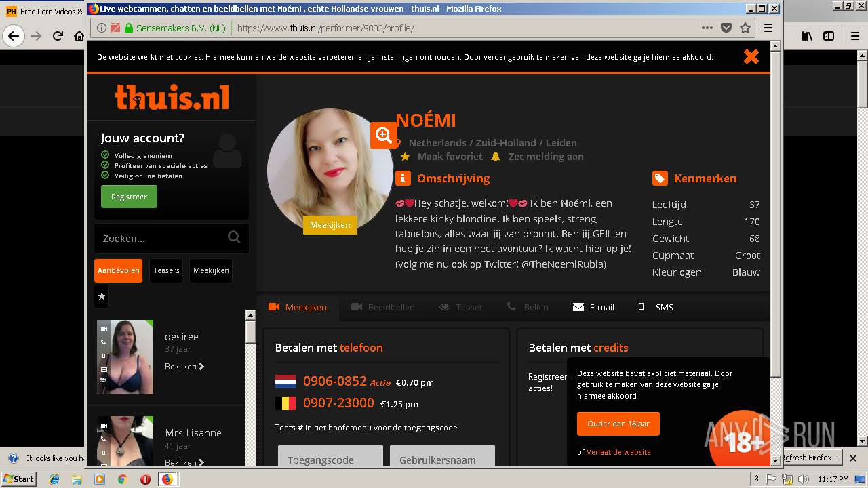Screen dimensions: 868x488
Task: Click the Leiden location text
Action: (x=561, y=143)
